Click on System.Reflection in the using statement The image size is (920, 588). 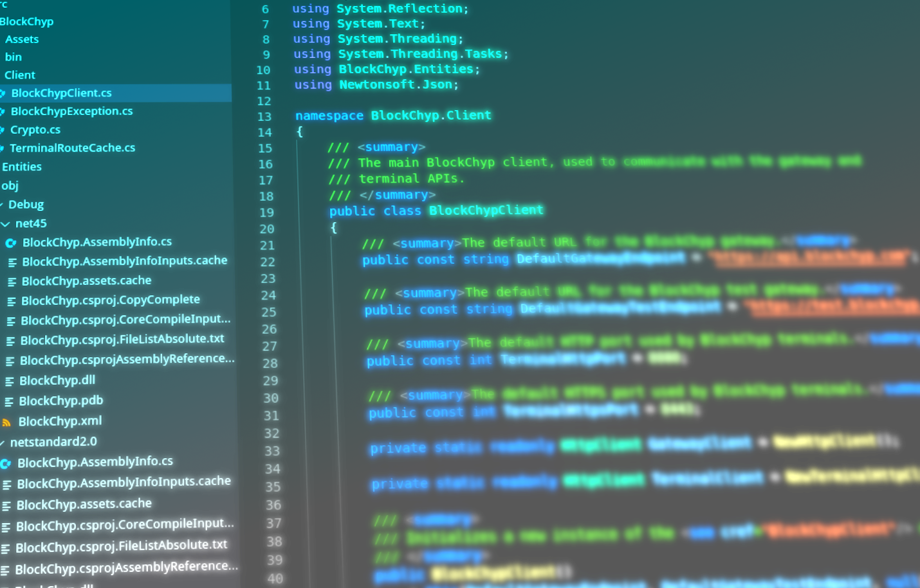click(400, 9)
